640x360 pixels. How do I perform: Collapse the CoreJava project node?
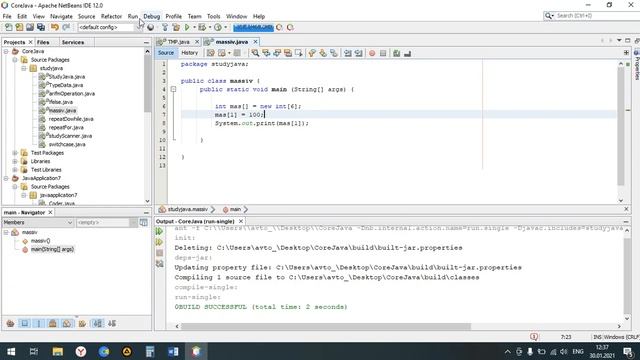click(6, 51)
